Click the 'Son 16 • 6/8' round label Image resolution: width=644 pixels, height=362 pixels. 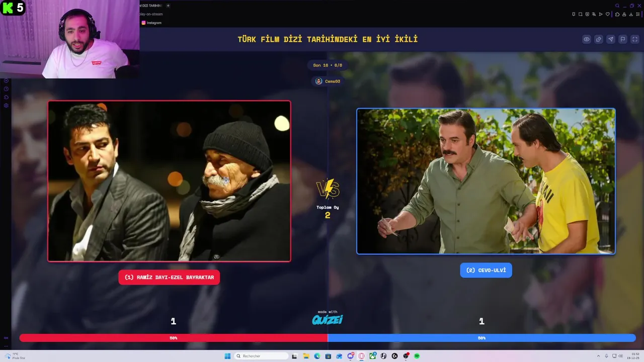click(x=328, y=65)
